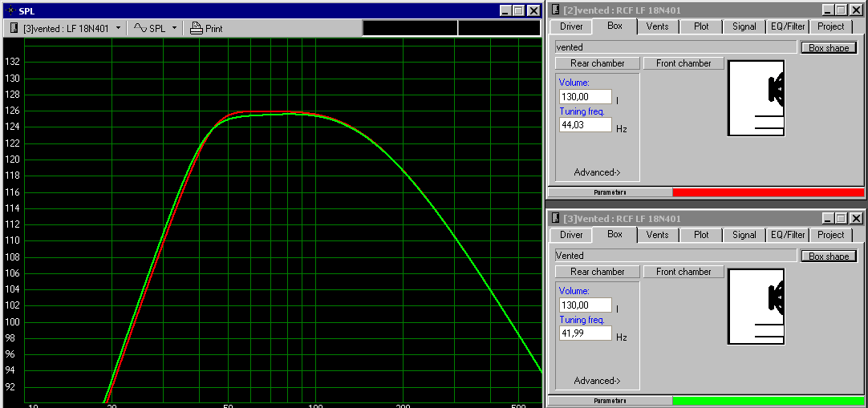Click Rear chamber button in [3]vented window
Viewport: 868px width, 408px height.
coord(597,272)
